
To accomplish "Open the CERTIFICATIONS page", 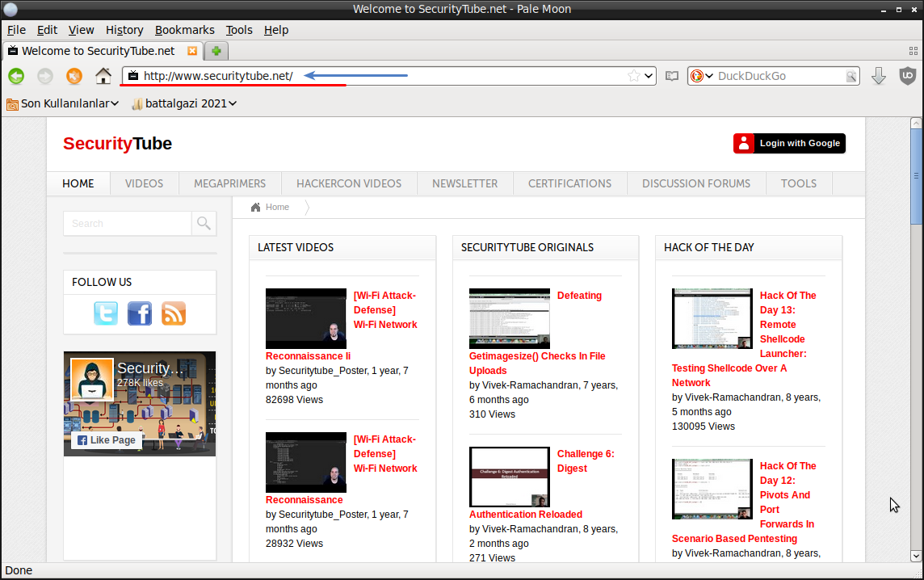I will tap(570, 183).
